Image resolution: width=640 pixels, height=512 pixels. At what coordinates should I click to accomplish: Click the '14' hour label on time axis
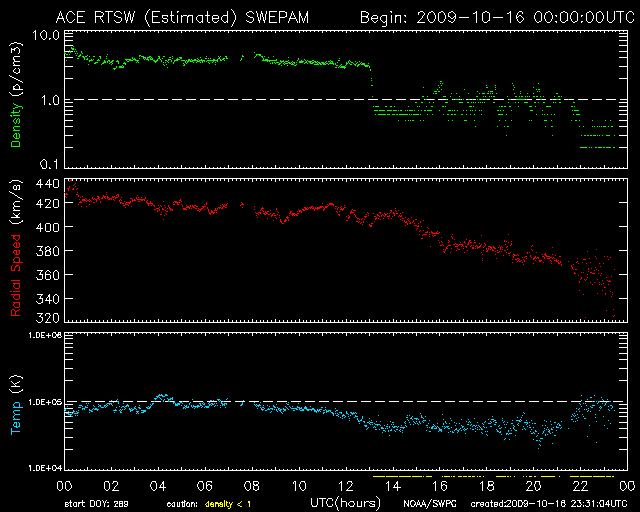(393, 486)
